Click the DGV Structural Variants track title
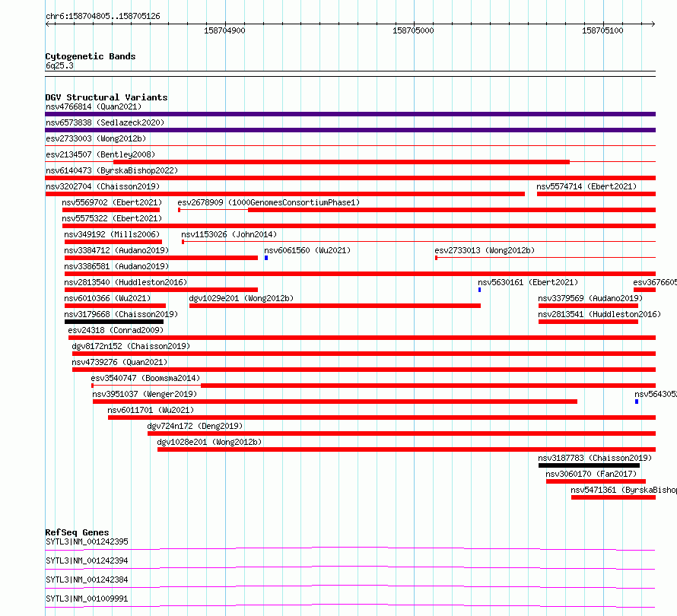This screenshot has width=677, height=616. [x=106, y=97]
